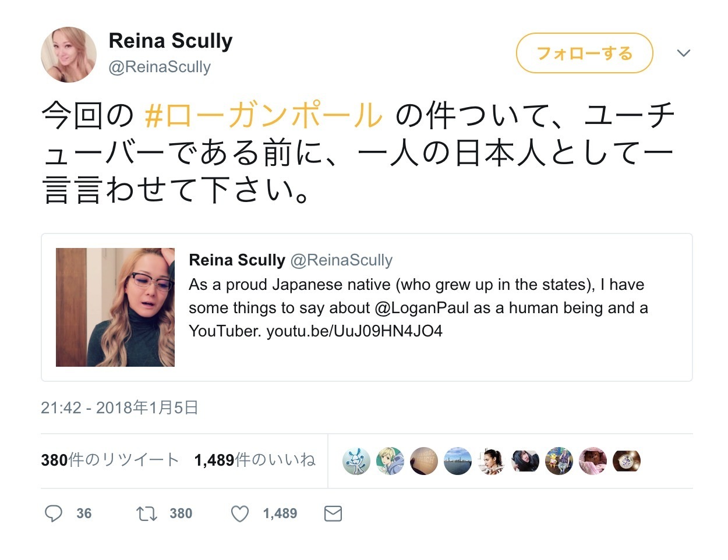Open the quoted tweet thumbnail image
This screenshot has width=728, height=560.
115,307
